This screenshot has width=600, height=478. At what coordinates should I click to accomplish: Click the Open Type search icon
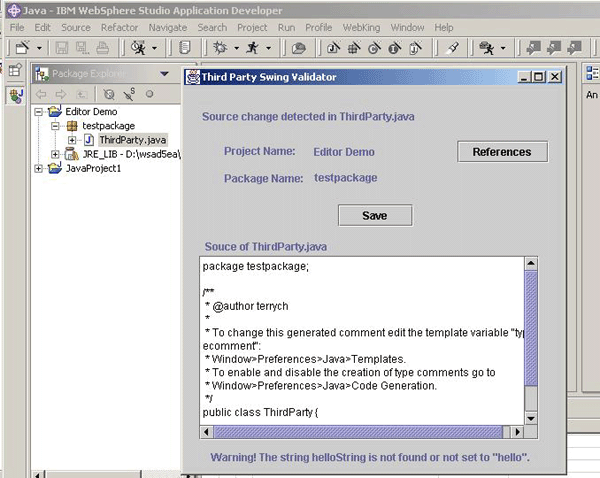[x=298, y=48]
